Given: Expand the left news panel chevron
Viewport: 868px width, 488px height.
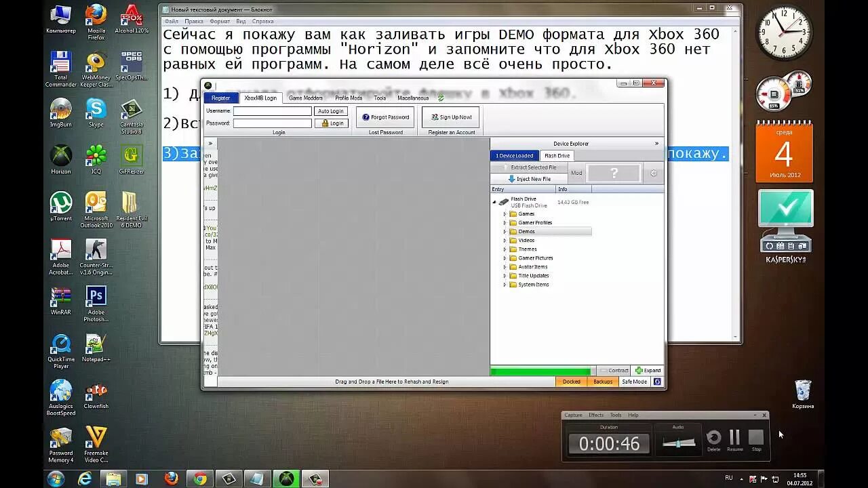Looking at the screenshot, I should pyautogui.click(x=210, y=144).
